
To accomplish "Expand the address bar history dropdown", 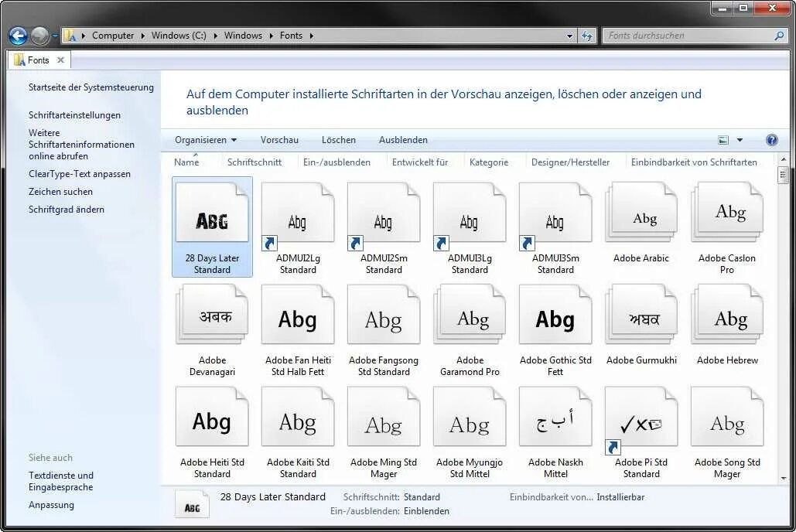I will click(569, 36).
